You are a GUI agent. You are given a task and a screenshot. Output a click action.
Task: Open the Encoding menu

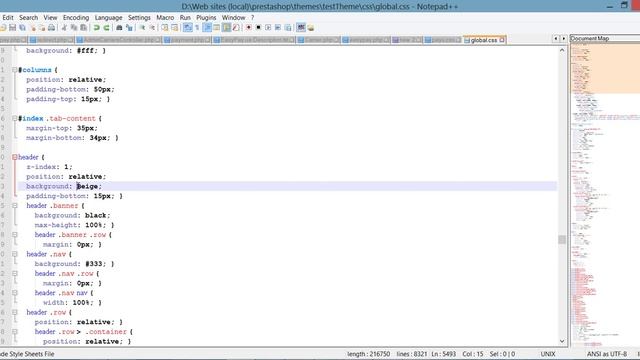pos(76,18)
